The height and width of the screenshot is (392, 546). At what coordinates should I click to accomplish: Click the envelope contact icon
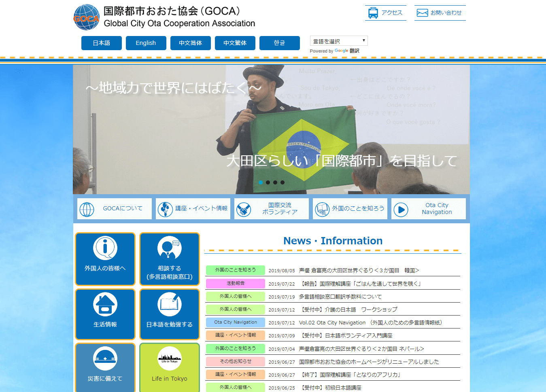422,13
